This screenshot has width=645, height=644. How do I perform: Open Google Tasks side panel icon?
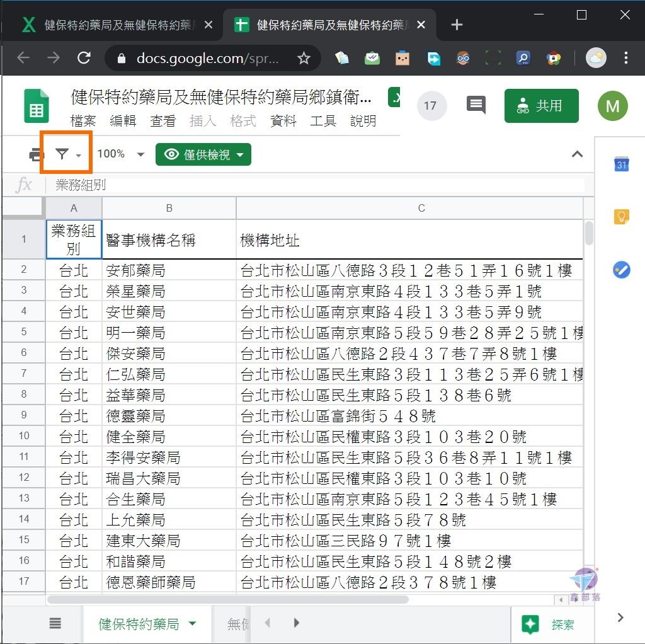pos(622,270)
